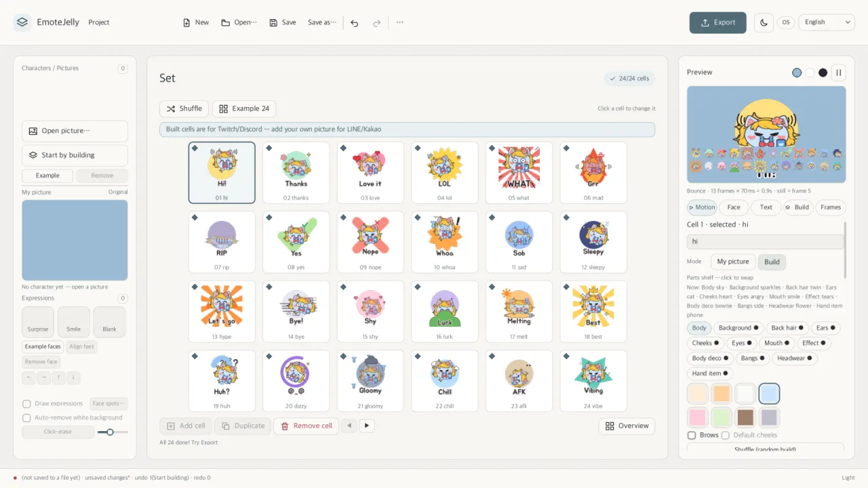The width and height of the screenshot is (868, 488).
Task: Click the Surprise expression slot
Action: [x=38, y=322]
